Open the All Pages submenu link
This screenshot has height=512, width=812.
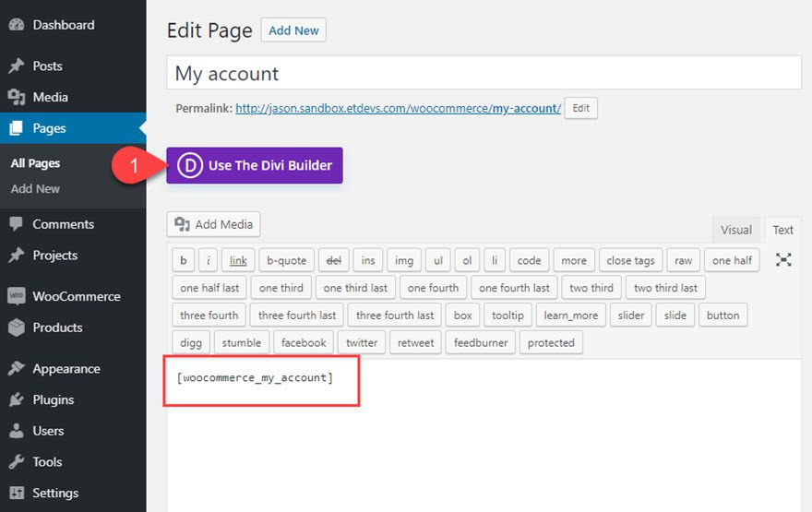click(35, 163)
